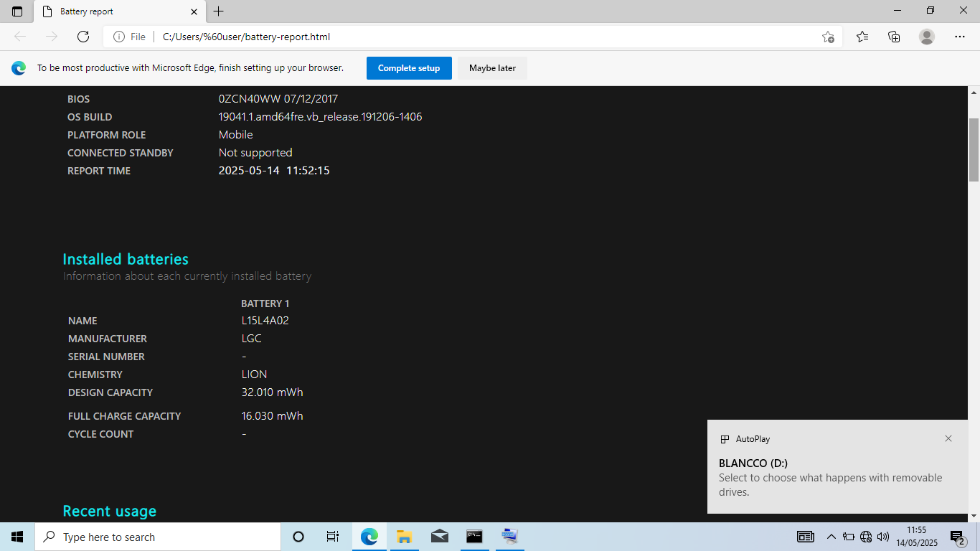Screen dimensions: 980x551
Task: Open the Mail app from taskbar
Action: [x=439, y=537]
